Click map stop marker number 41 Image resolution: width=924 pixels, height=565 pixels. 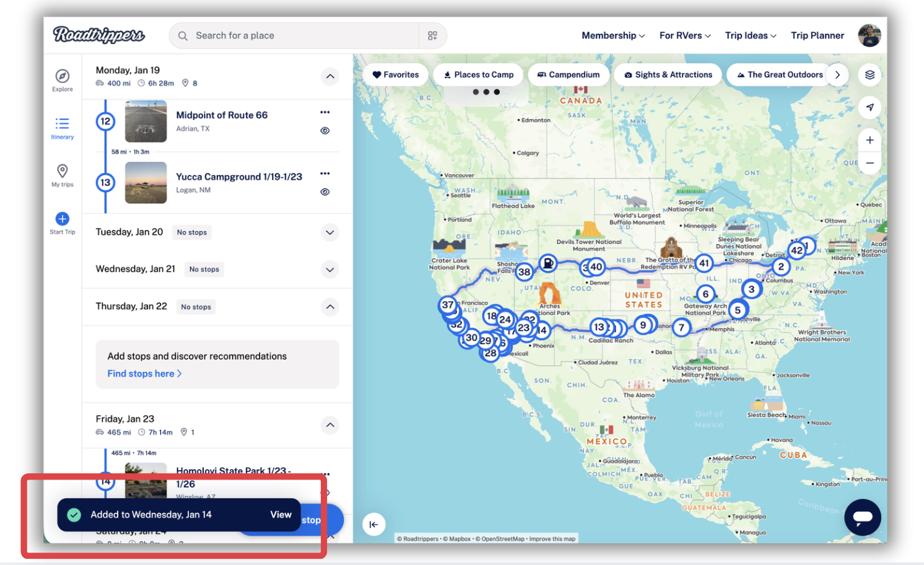(x=704, y=263)
